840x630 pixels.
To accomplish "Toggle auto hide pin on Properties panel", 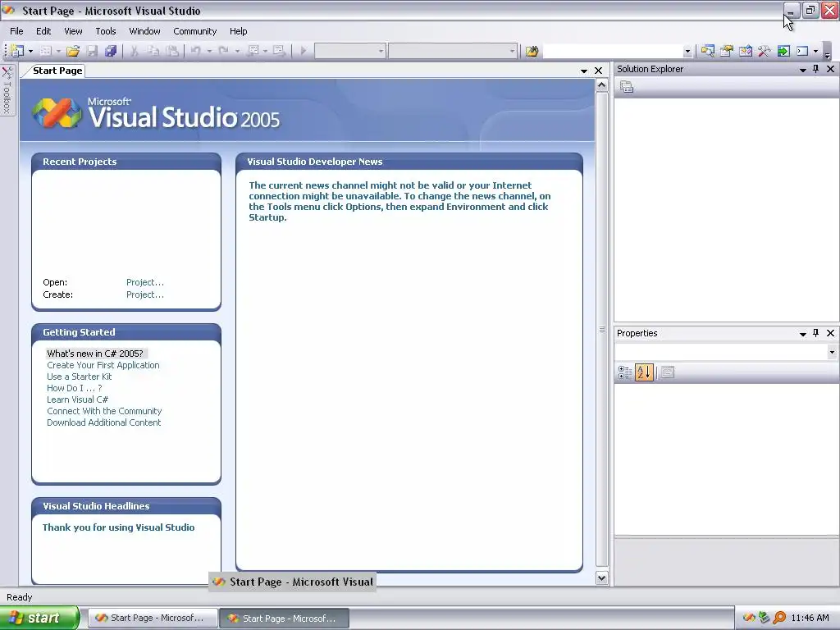I will click(816, 333).
